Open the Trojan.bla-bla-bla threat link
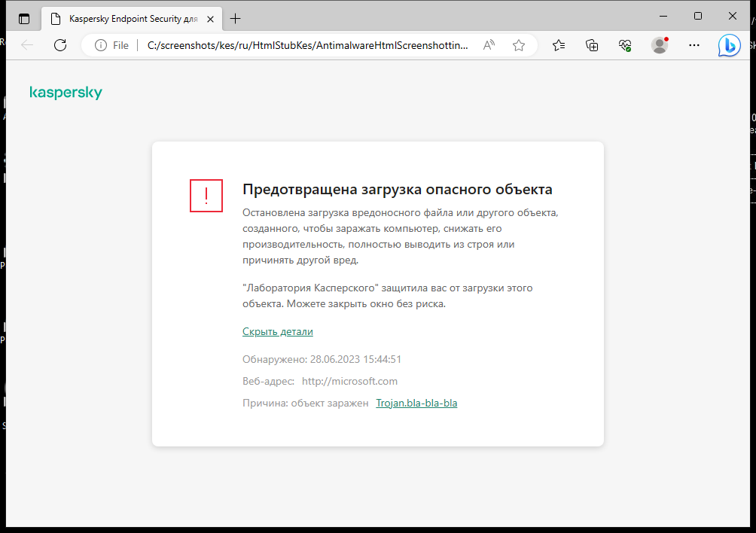The image size is (756, 533). click(x=416, y=403)
